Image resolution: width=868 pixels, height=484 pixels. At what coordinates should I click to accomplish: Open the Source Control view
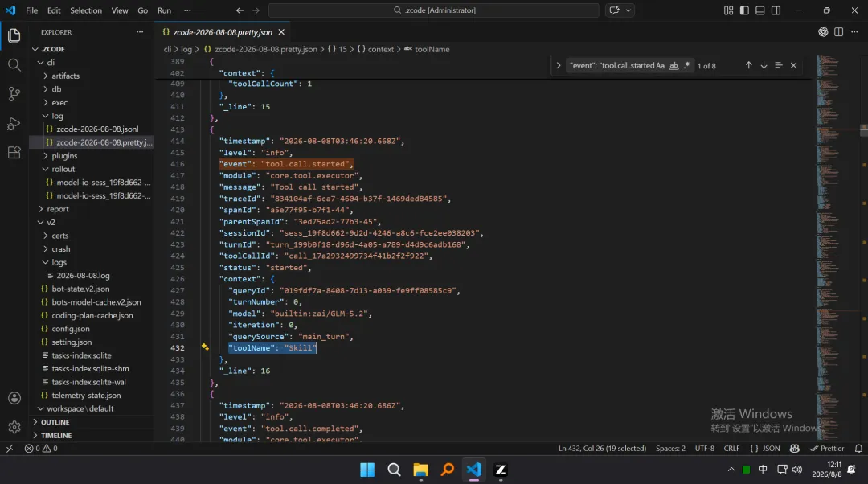(x=14, y=94)
